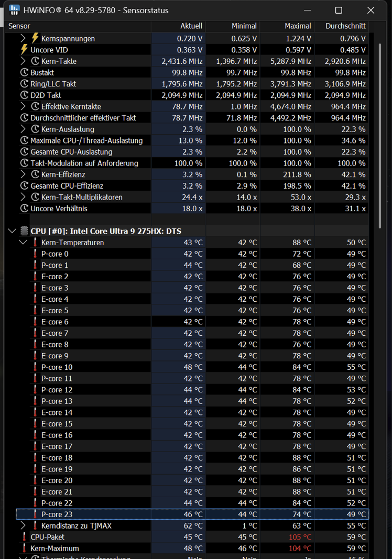
Task: Click the Kerndistanz zu TjMAX thermometer icon
Action: pyautogui.click(x=35, y=525)
